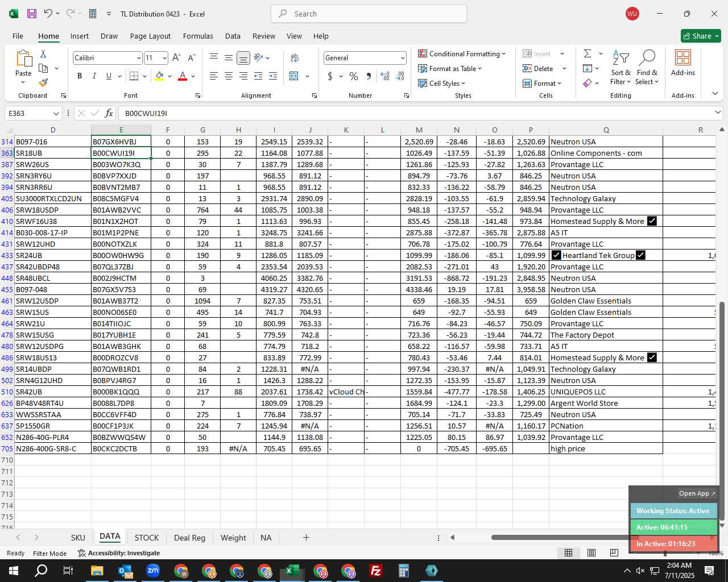
Task: Click the AutoSum sigma icon
Action: (x=588, y=53)
